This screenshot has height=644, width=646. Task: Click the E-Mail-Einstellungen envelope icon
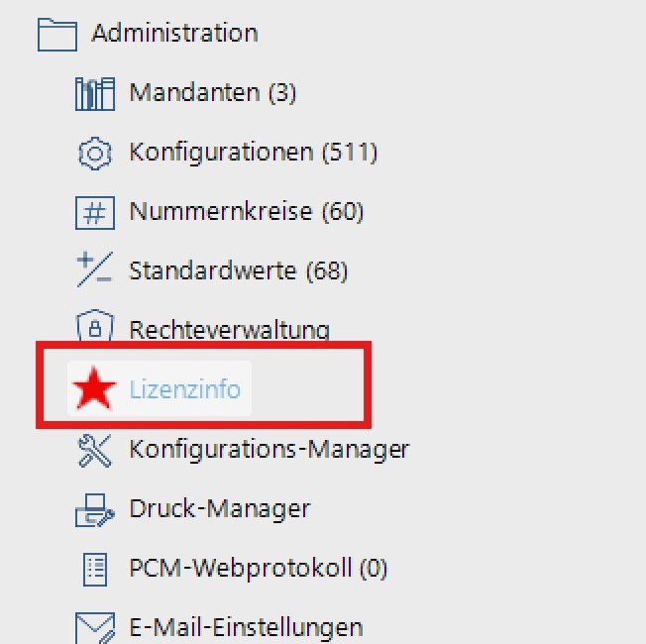pos(95,627)
